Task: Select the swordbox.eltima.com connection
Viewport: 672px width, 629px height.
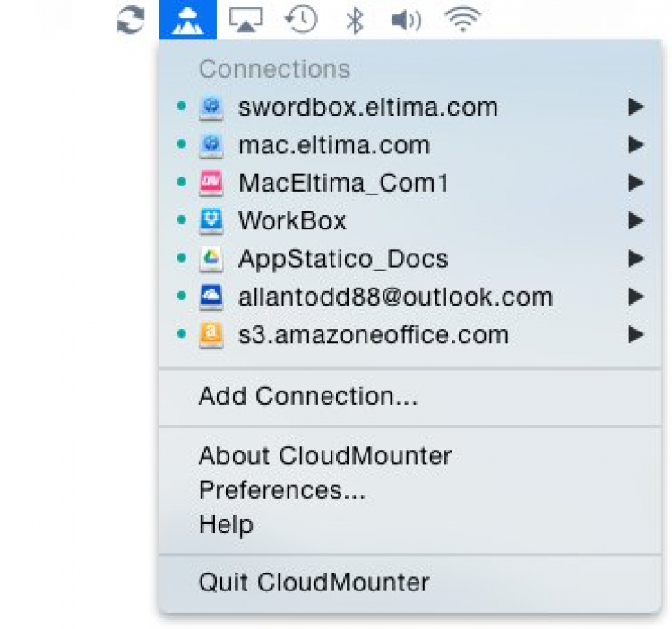Action: click(410, 108)
